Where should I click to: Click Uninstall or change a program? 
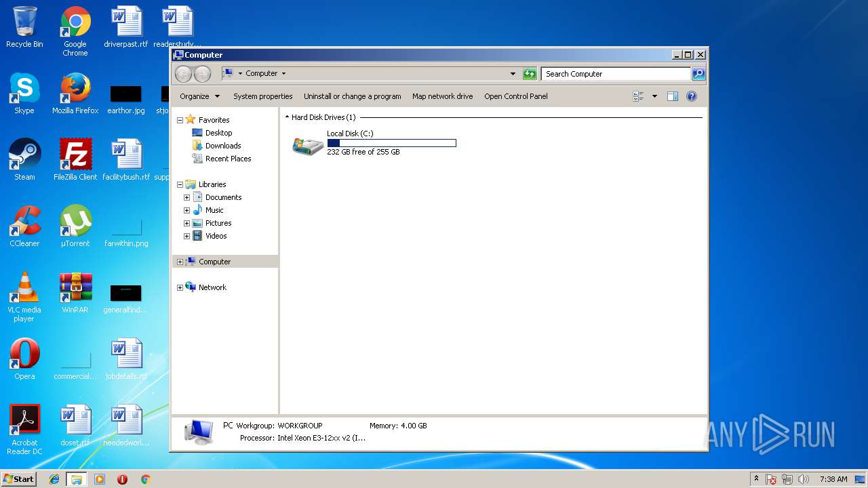353,96
